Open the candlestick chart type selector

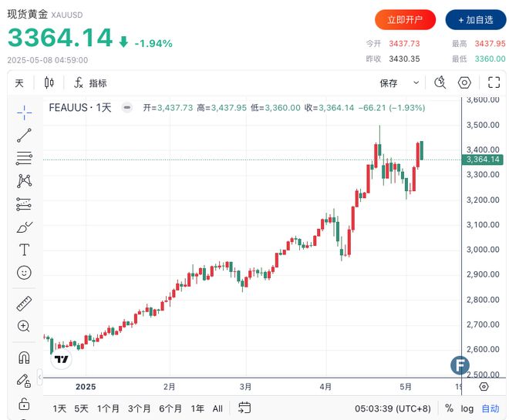49,82
